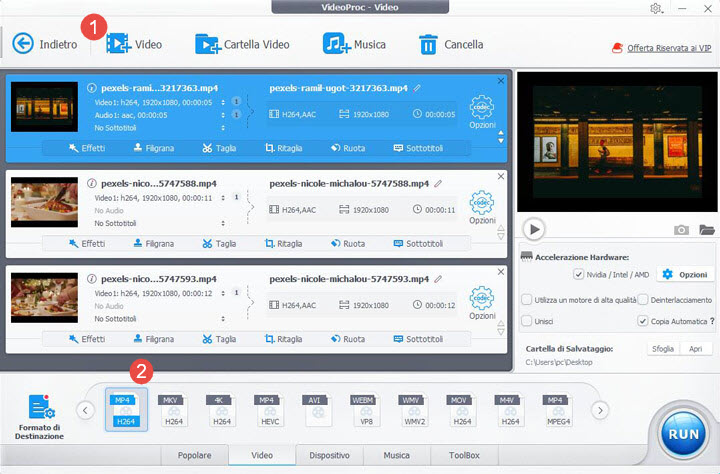Add a video with the Video icon
The height and width of the screenshot is (474, 720).
pyautogui.click(x=133, y=44)
